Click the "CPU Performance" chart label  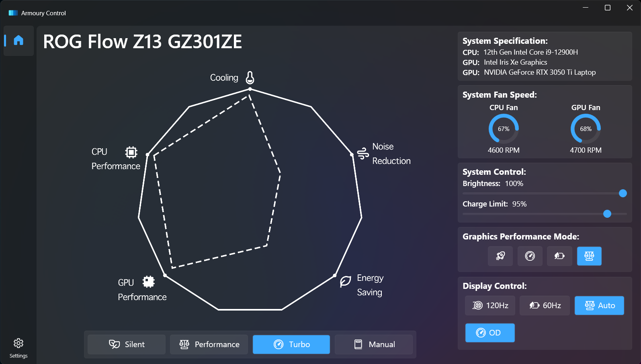click(x=116, y=159)
